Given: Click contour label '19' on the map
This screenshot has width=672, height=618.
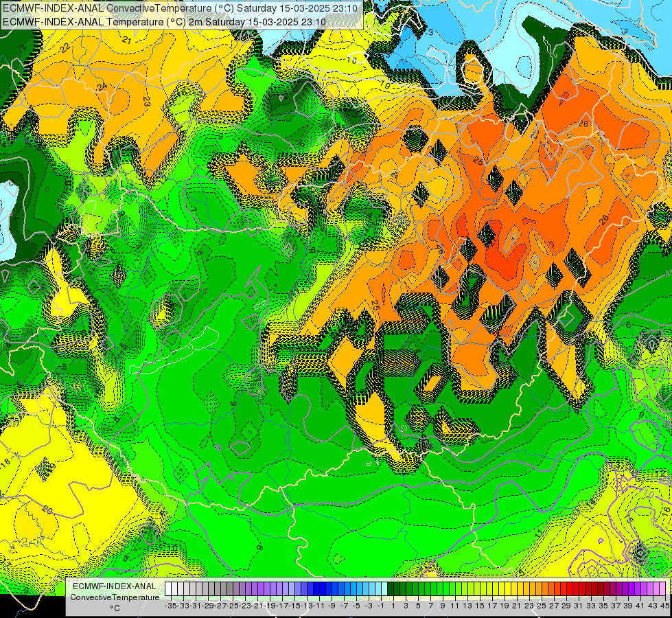Looking at the screenshot, I should tap(385, 84).
